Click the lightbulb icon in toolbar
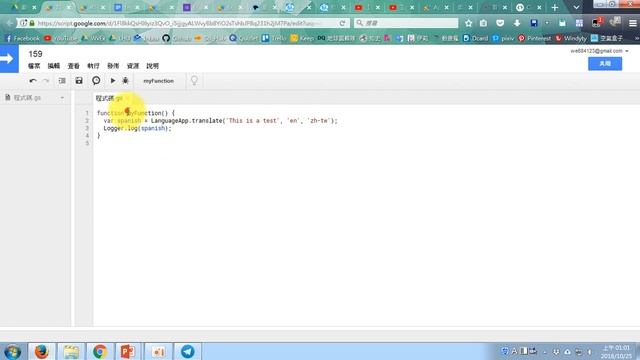640x360 pixels. coord(194,81)
